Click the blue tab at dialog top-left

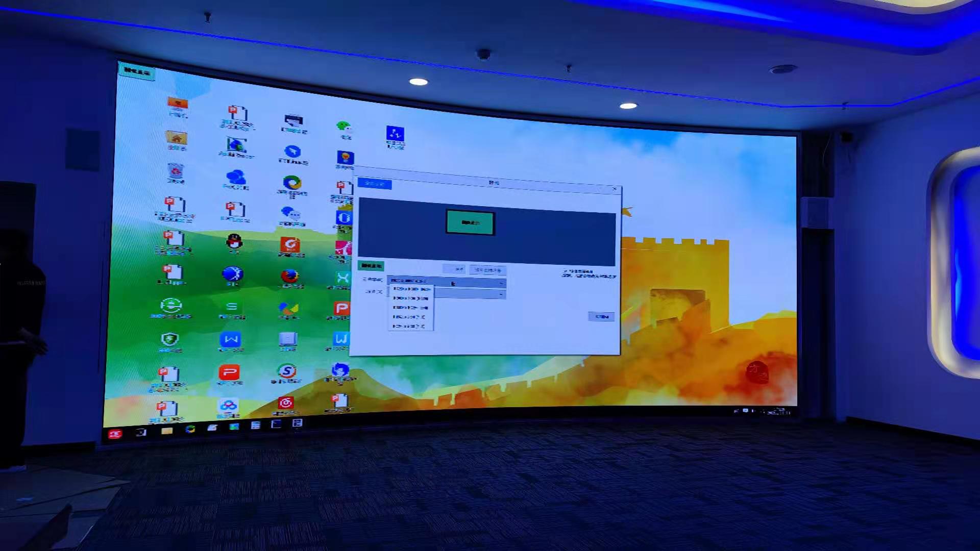point(375,184)
